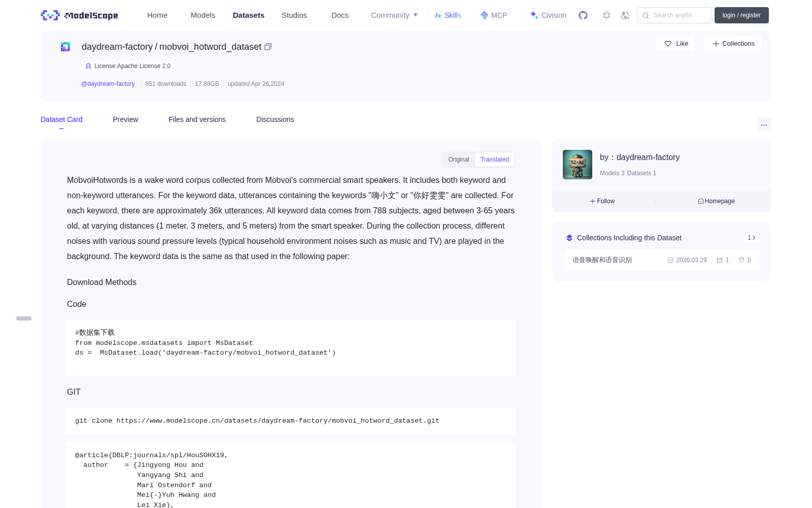Image resolution: width=812 pixels, height=508 pixels.
Task: Click the dataset avatar icon beside title
Action: pyautogui.click(x=65, y=47)
